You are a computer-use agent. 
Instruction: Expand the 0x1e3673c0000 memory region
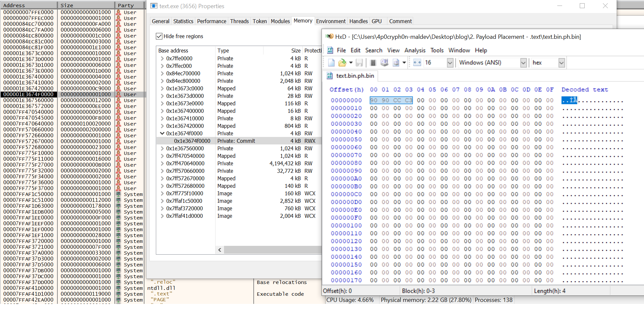(x=162, y=88)
